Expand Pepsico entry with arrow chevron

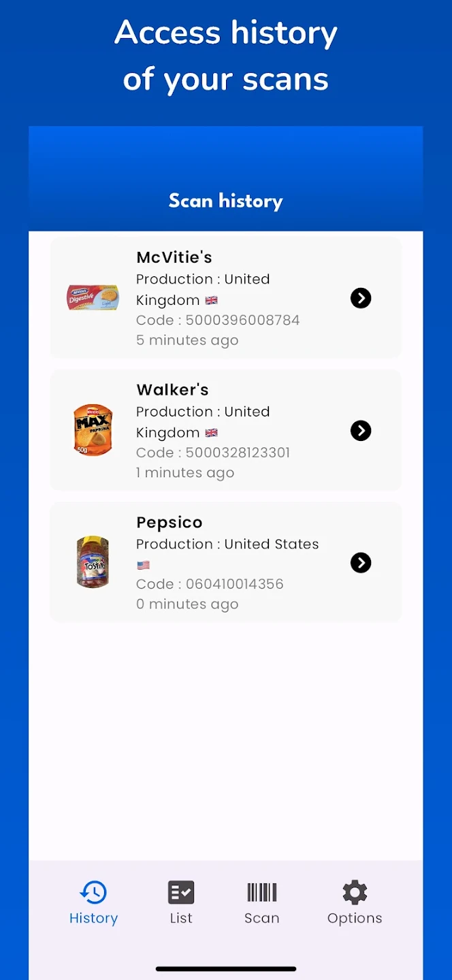361,563
